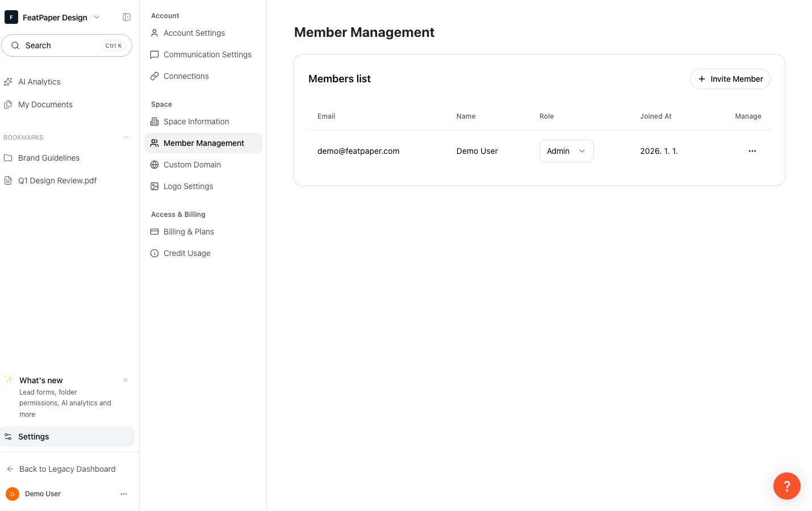Screen dimensions: 812x511
Task: Dismiss the What's new notice
Action: (125, 380)
